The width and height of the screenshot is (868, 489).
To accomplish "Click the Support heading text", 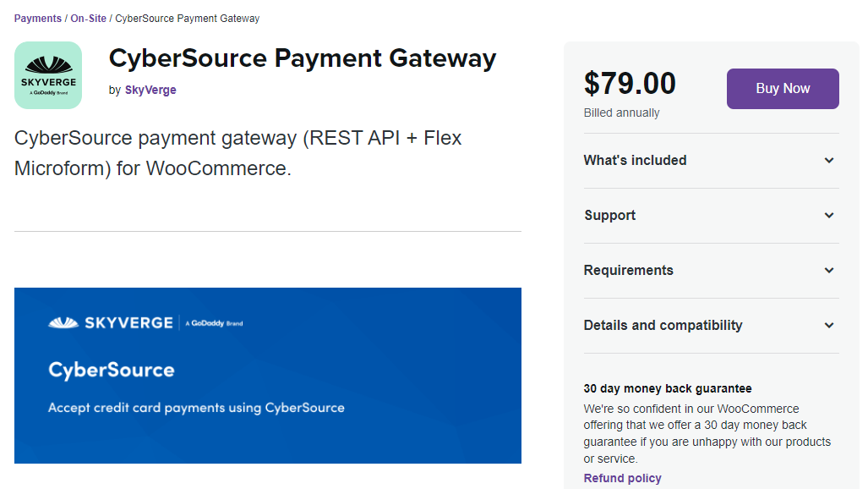I will click(609, 216).
